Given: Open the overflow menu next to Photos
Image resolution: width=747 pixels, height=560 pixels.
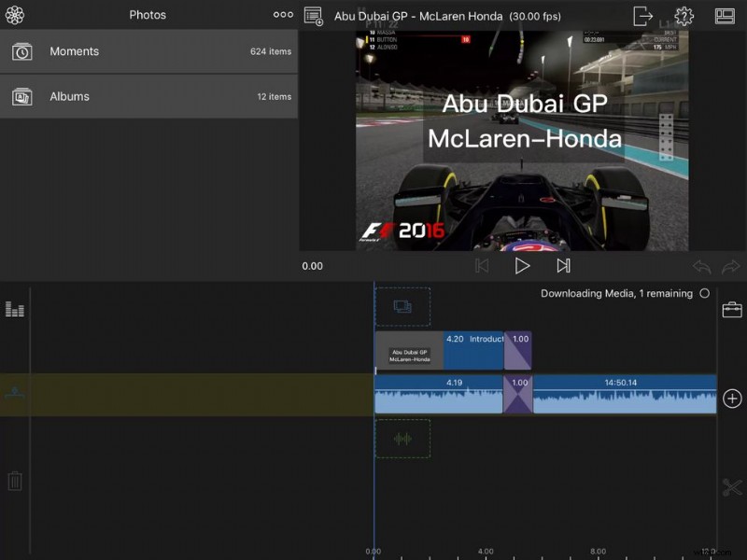Looking at the screenshot, I should [x=283, y=15].
